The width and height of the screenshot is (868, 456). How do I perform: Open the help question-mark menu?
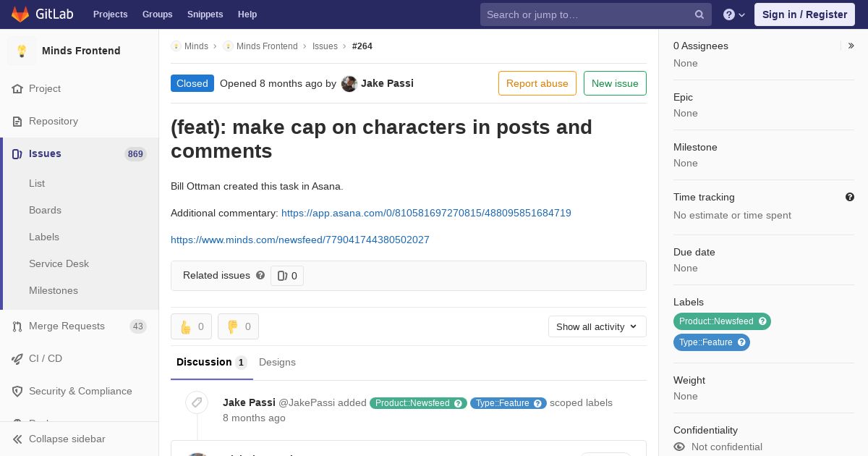pyautogui.click(x=734, y=14)
